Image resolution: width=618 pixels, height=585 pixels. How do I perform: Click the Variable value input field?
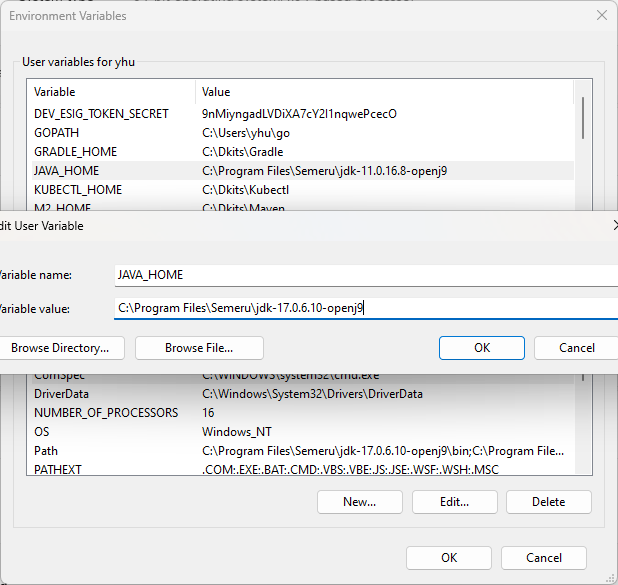click(366, 308)
